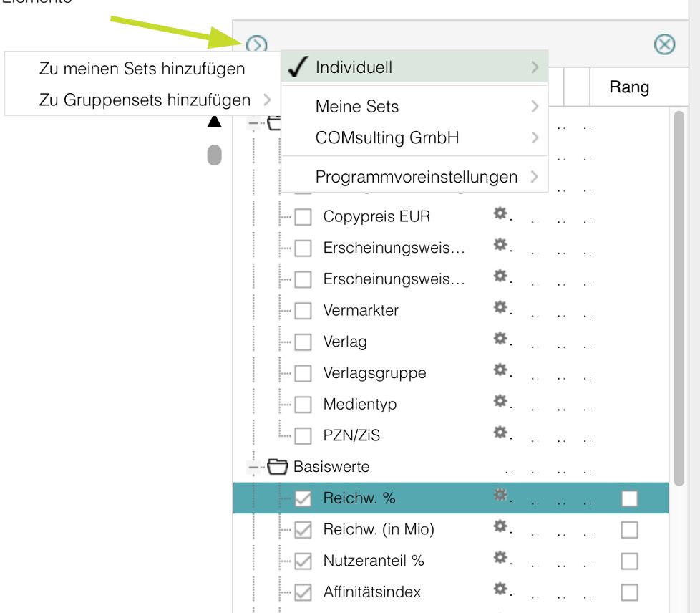This screenshot has width=700, height=613.
Task: Open the COMsulting GmbH menu item
Action: (414, 138)
